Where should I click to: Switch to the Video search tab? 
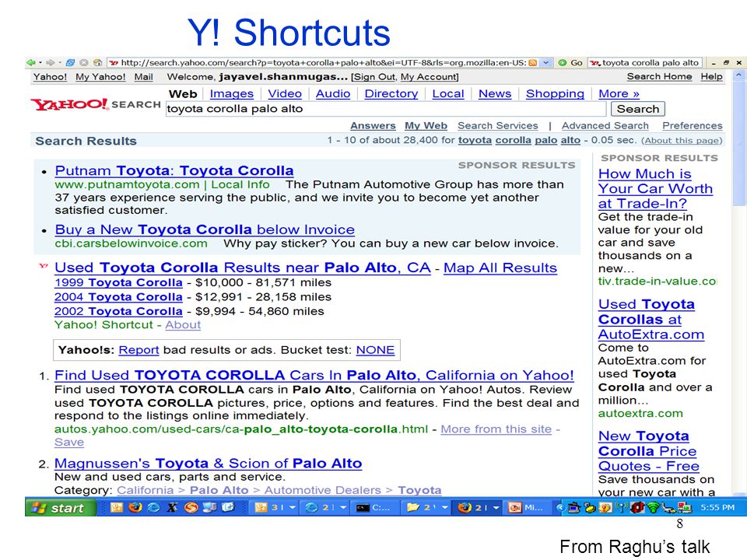(x=285, y=94)
